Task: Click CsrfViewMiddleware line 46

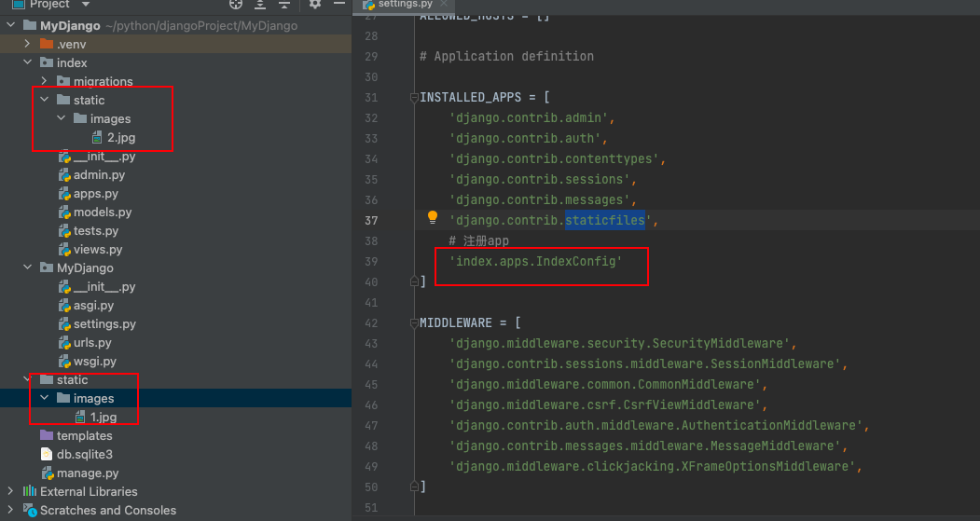Action: (604, 404)
